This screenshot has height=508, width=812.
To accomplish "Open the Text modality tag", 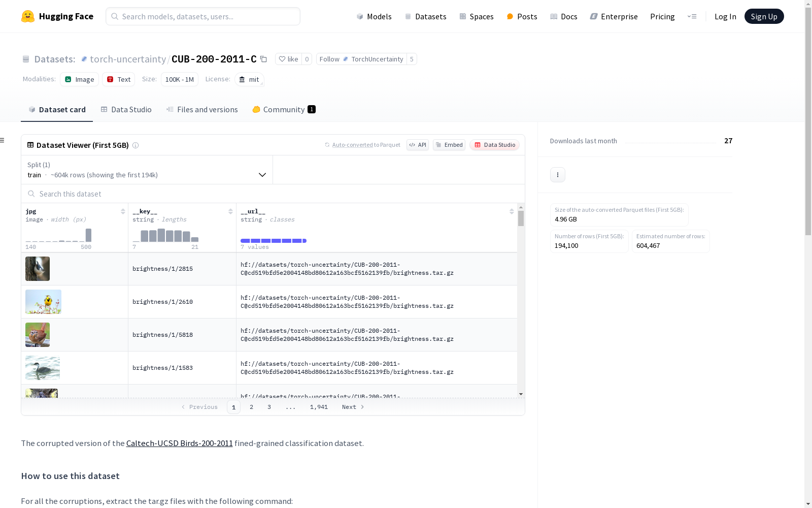I will (119, 79).
